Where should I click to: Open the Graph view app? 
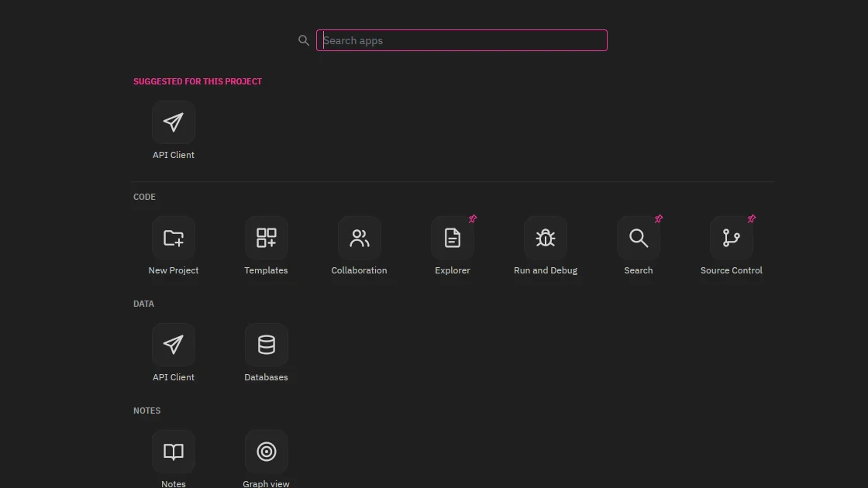pos(267,452)
